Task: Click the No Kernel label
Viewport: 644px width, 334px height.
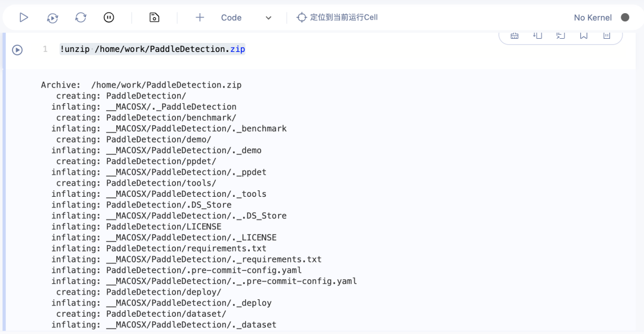Action: tap(593, 18)
